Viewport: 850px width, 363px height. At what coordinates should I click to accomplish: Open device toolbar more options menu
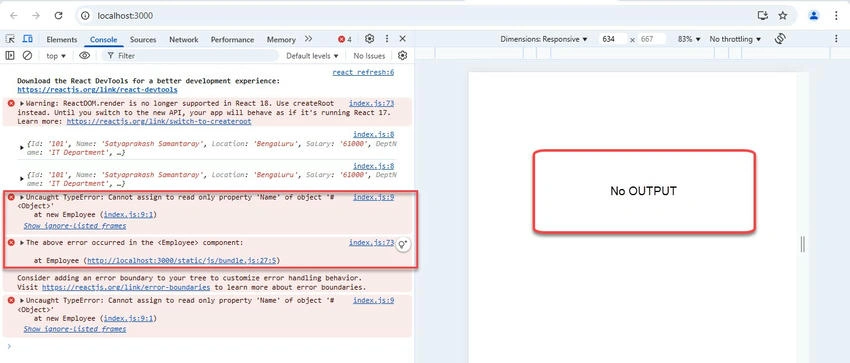tap(836, 39)
